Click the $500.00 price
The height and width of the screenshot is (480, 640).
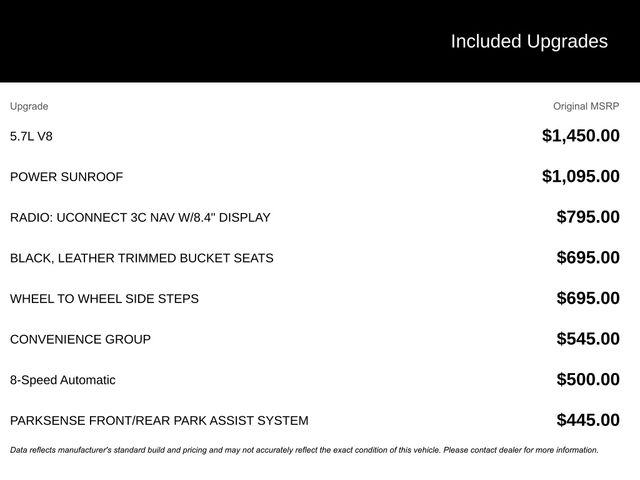click(x=587, y=380)
